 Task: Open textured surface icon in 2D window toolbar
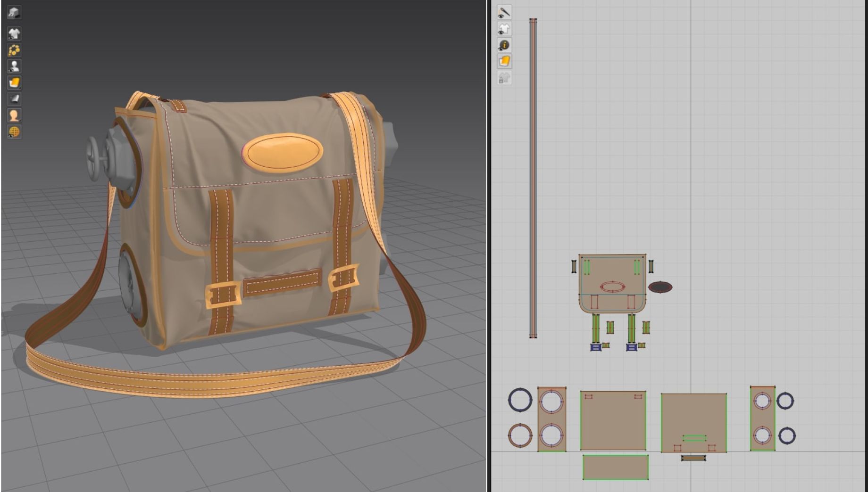pos(504,61)
